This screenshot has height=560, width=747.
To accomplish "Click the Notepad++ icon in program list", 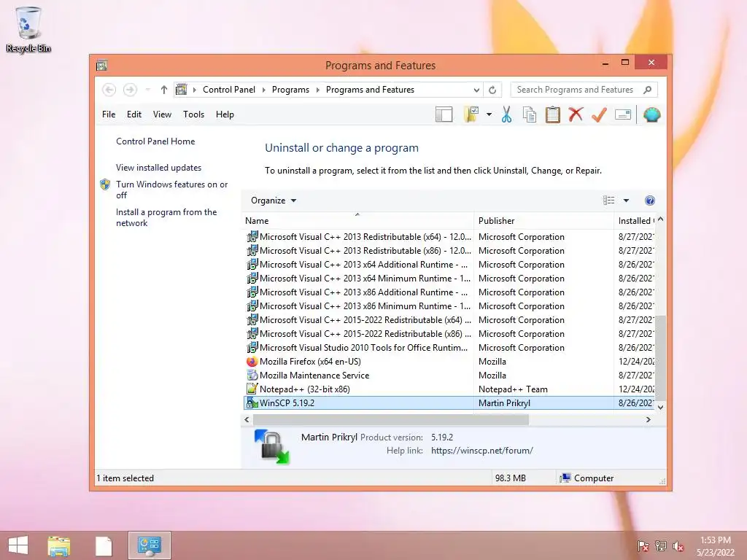I will pyautogui.click(x=252, y=389).
